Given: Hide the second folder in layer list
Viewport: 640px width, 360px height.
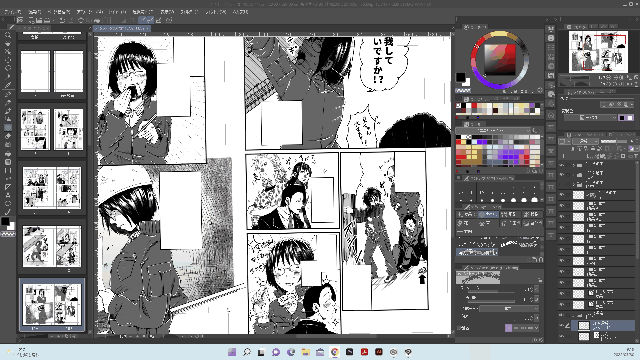Looking at the screenshot, I should [x=562, y=175].
